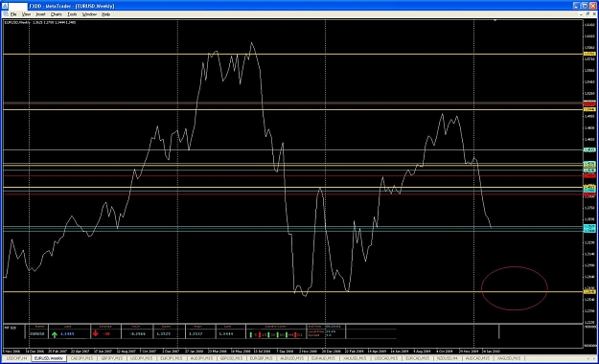Click the chart document icon beside File menu
The image size is (599, 364).
click(x=6, y=14)
